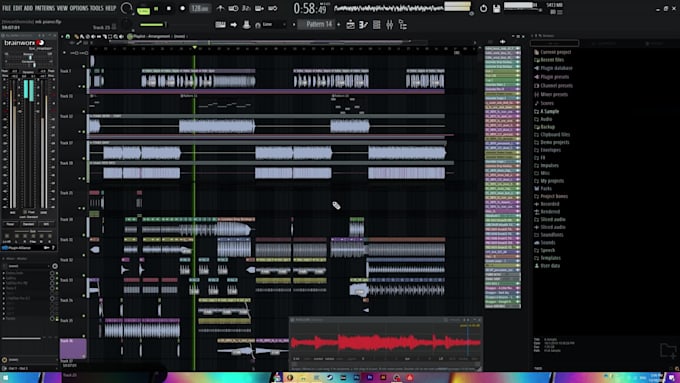
Task: Click the plus next to Pattern 14
Action: (339, 25)
